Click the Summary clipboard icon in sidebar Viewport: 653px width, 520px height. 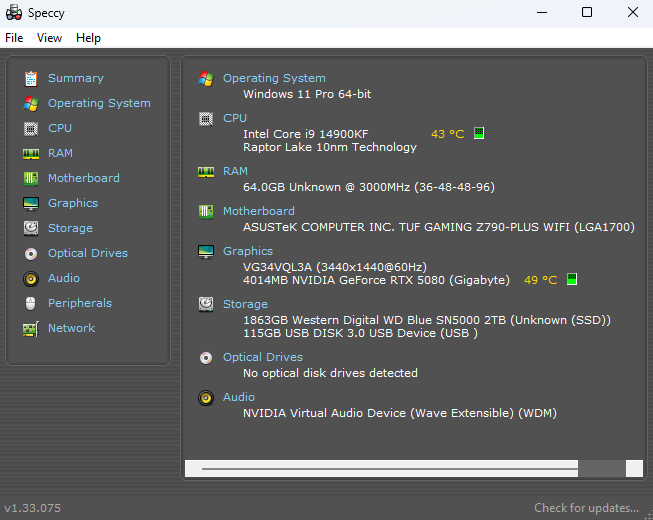coord(31,79)
